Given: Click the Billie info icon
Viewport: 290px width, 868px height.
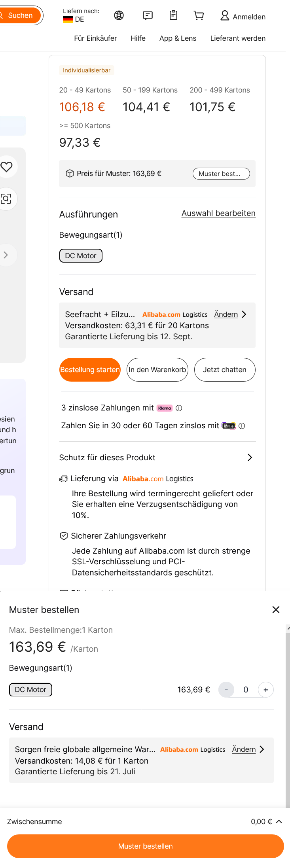Looking at the screenshot, I should pyautogui.click(x=242, y=426).
